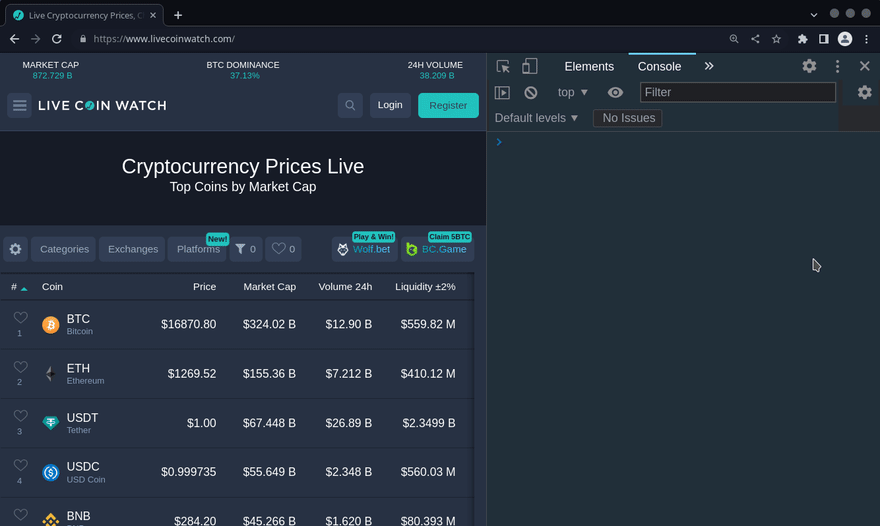The width and height of the screenshot is (880, 526).
Task: Sort by the Volume 24h column header
Action: coord(345,287)
